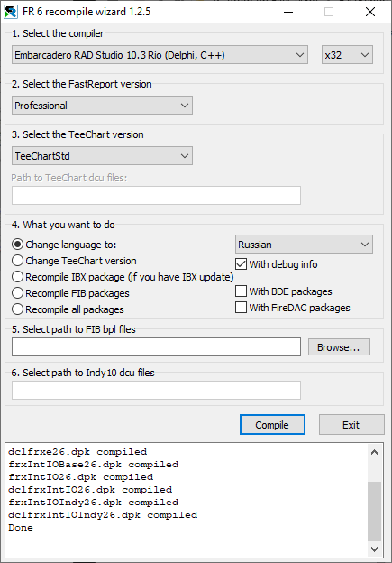This screenshot has width=392, height=563.
Task: Click the Browse... button
Action: click(339, 347)
